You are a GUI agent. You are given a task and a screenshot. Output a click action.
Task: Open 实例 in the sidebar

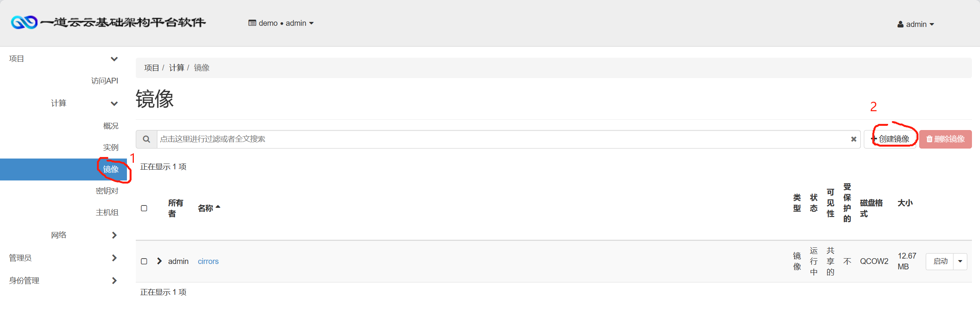[x=111, y=147]
